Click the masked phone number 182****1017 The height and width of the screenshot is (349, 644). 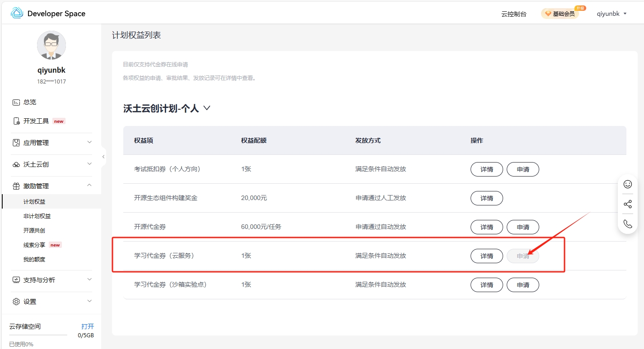[x=51, y=82]
